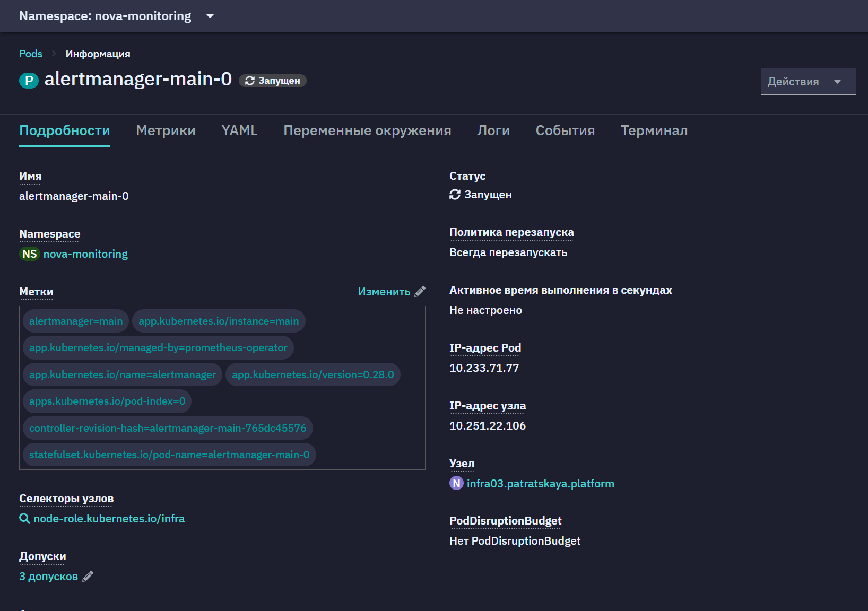
Task: Go to Pods breadcrumb link
Action: (31, 54)
